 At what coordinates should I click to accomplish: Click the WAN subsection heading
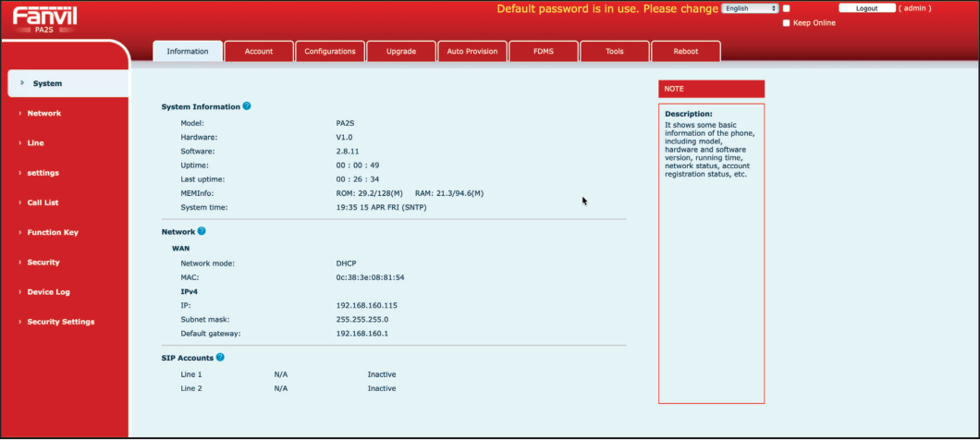click(180, 248)
